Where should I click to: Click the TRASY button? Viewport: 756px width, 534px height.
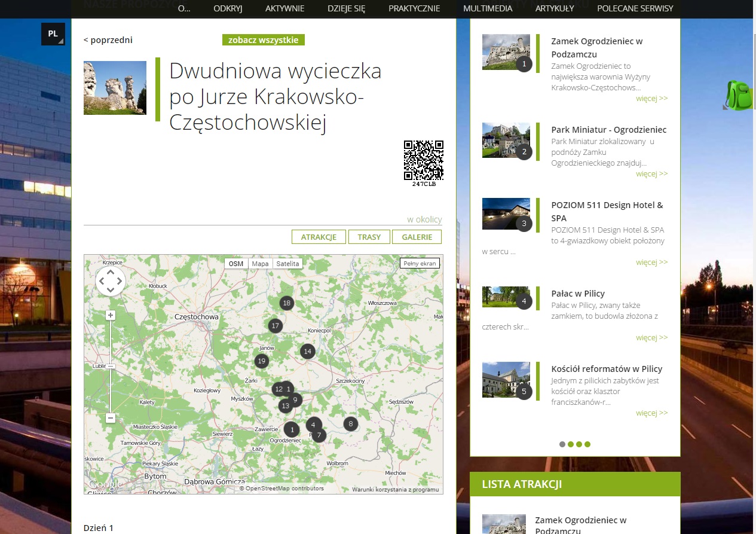point(369,237)
